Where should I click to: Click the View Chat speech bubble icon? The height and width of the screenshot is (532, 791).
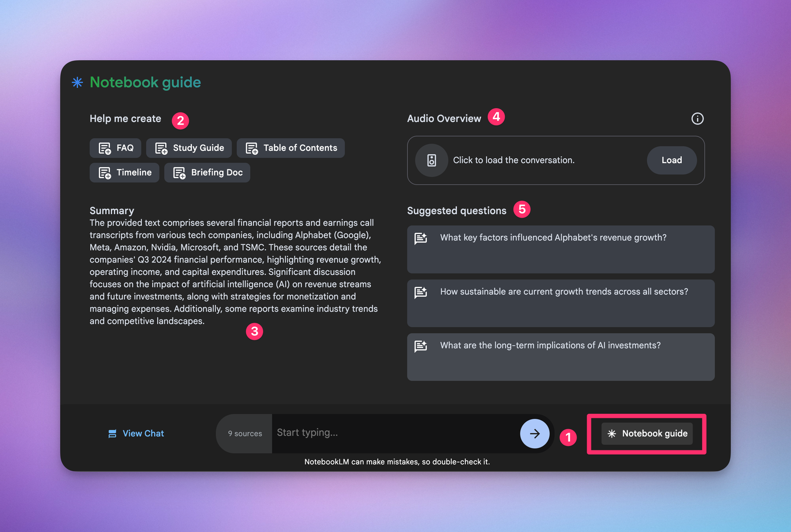[112, 434]
